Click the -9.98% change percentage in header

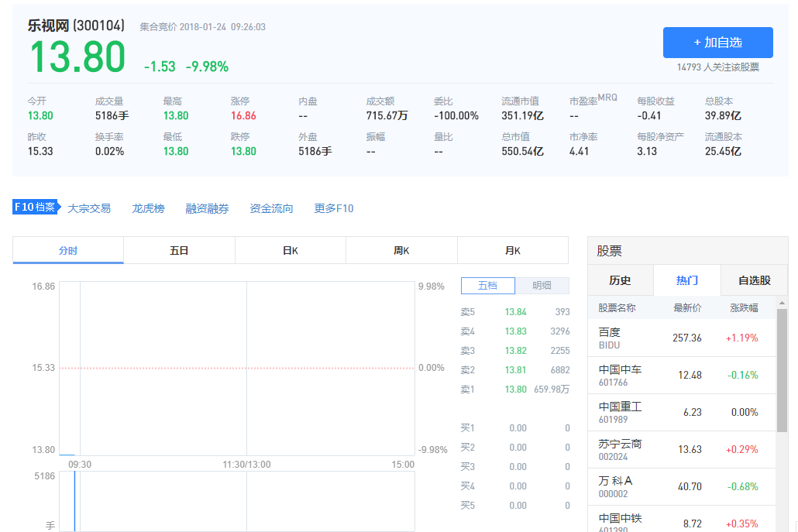coord(207,67)
